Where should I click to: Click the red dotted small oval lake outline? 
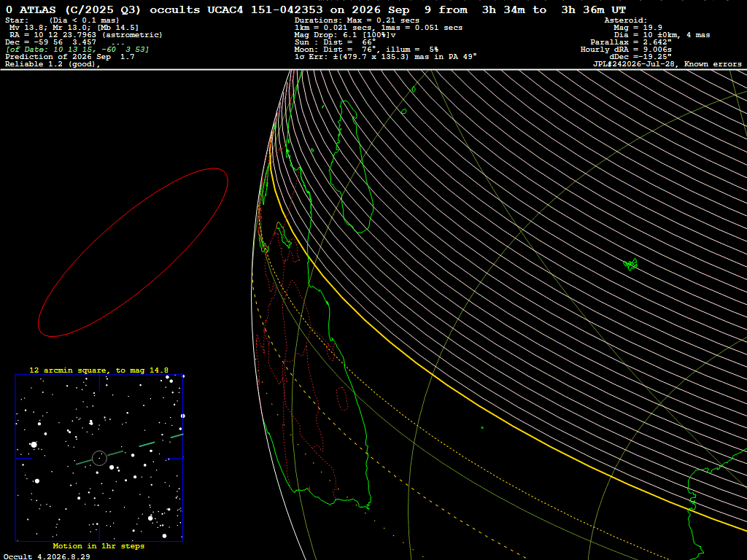342,399
